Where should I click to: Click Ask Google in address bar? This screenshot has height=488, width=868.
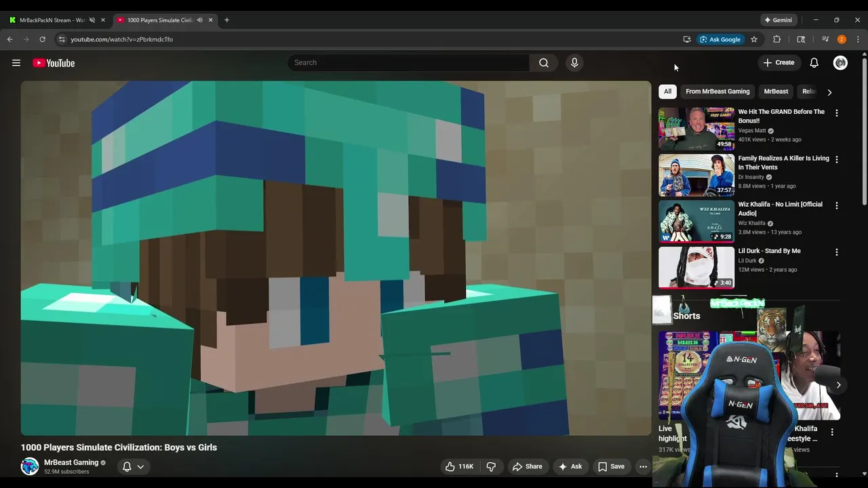click(x=720, y=39)
